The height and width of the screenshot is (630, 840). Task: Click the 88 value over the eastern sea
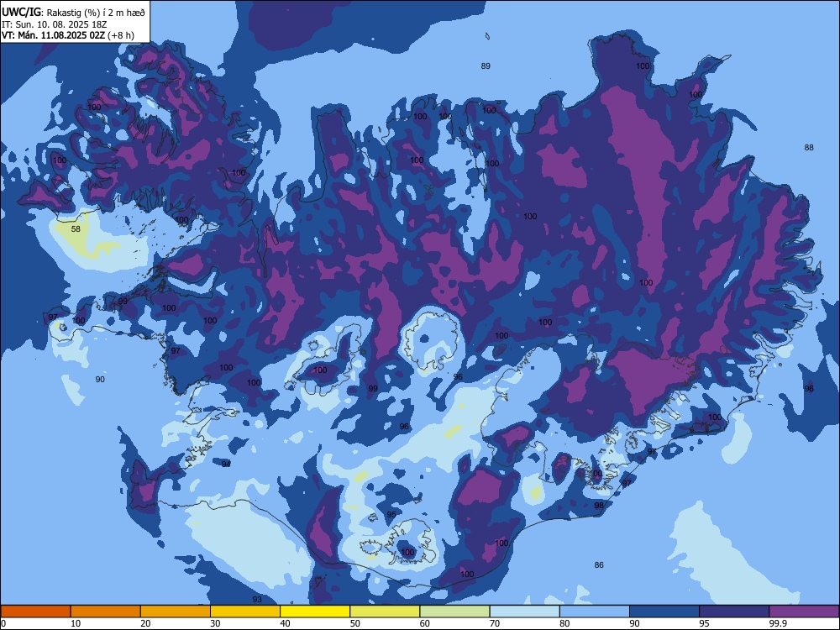[809, 147]
